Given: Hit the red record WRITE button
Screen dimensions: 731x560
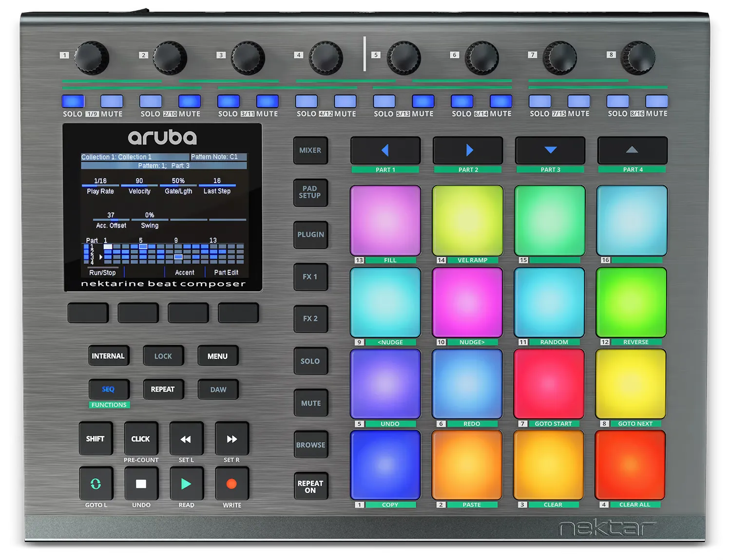Looking at the screenshot, I should (232, 484).
